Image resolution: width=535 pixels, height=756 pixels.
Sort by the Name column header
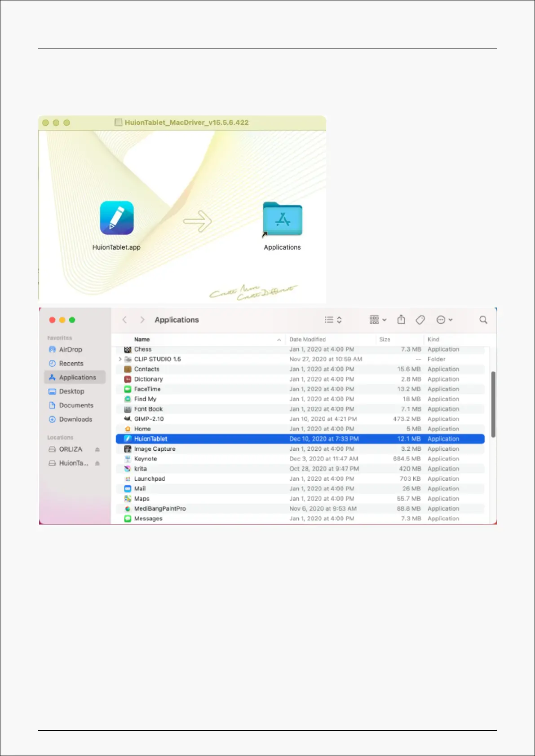point(142,339)
